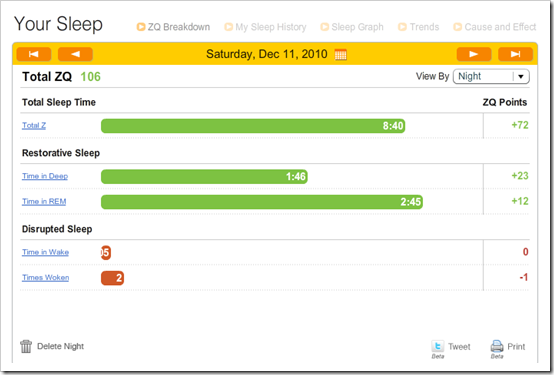Click the Time in REM 2:45 bar

coord(262,202)
